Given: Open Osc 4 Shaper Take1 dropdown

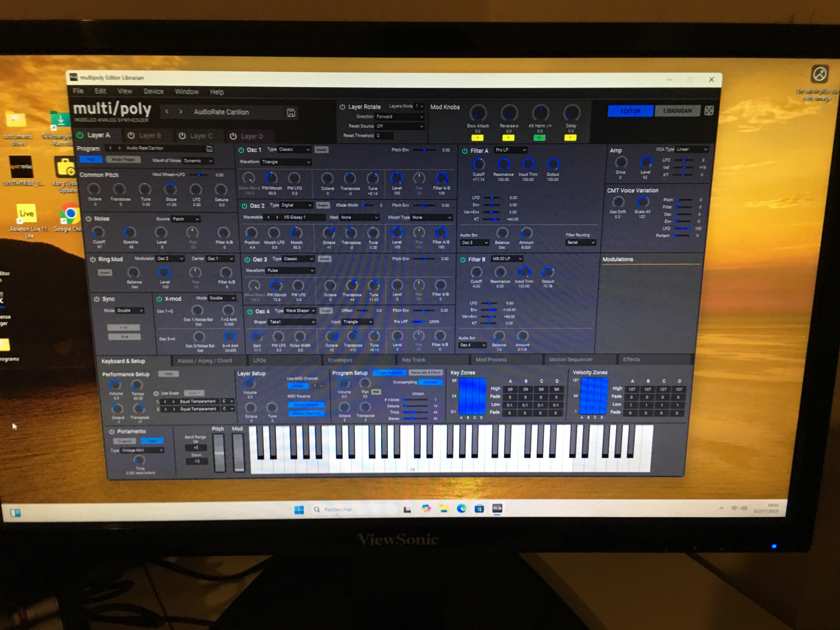Looking at the screenshot, I should pos(292,322).
